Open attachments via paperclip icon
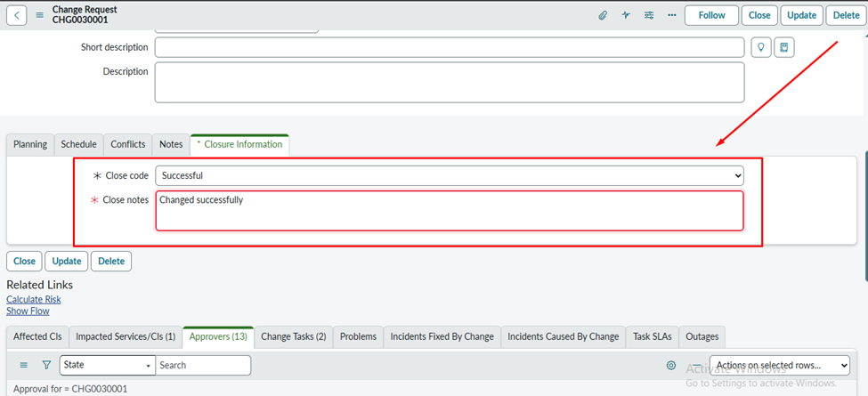 pyautogui.click(x=603, y=15)
